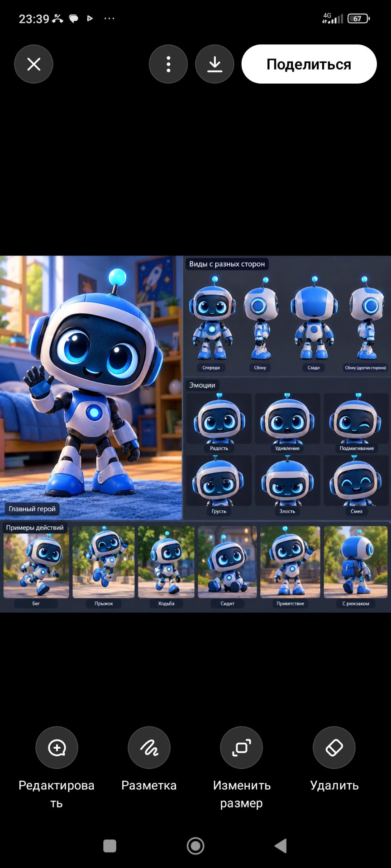Tap the "Подмигивание" caption in the image
Viewport: 391px width, 868px height.
[357, 448]
